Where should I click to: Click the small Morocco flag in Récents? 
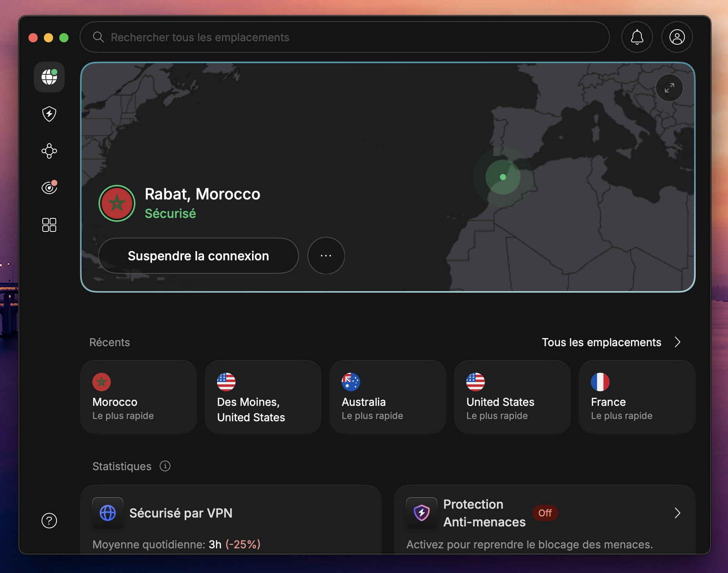(x=102, y=382)
